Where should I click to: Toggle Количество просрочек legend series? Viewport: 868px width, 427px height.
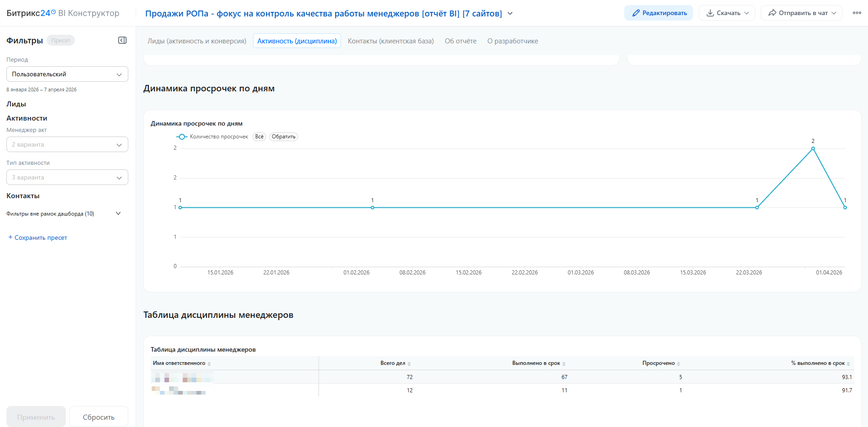pos(212,137)
